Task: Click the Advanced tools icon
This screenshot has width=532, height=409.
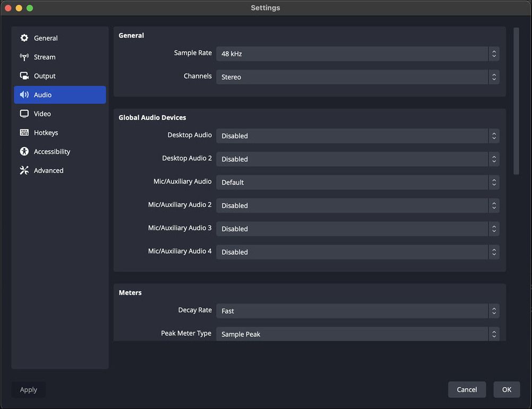Action: tap(24, 170)
